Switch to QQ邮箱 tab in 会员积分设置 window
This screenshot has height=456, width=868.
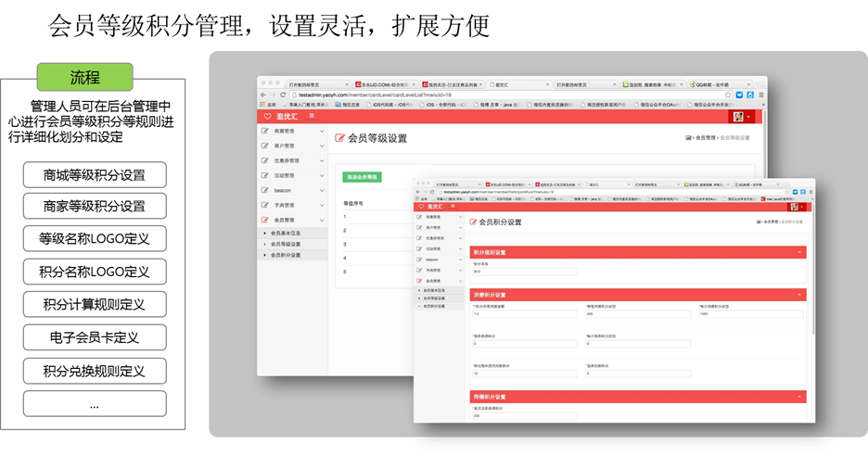[x=756, y=184]
